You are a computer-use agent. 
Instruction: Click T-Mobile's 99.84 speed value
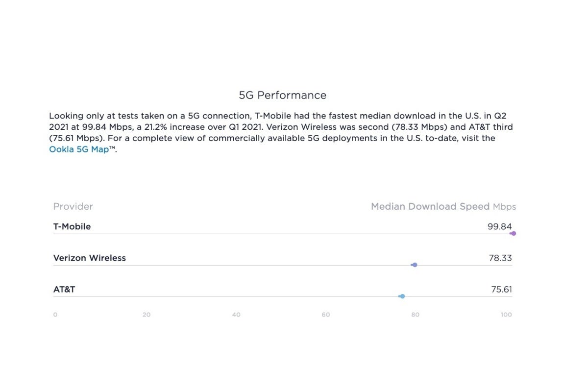pos(499,227)
